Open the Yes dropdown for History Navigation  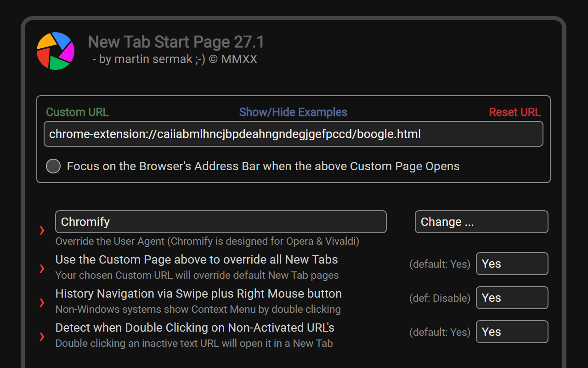point(512,298)
